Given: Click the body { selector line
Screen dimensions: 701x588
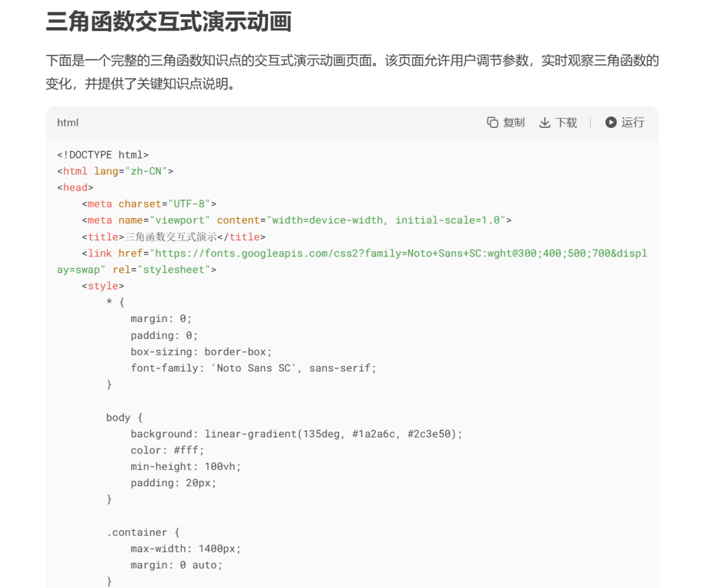Looking at the screenshot, I should pos(124,418).
